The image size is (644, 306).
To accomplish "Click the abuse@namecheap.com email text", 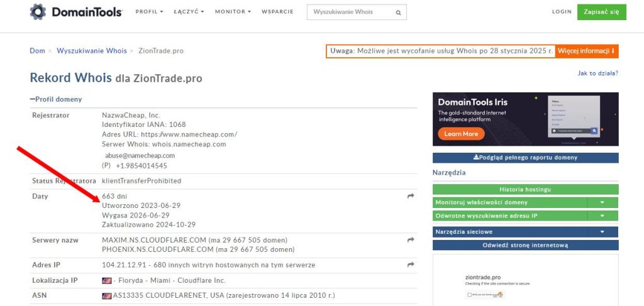I will click(140, 156).
